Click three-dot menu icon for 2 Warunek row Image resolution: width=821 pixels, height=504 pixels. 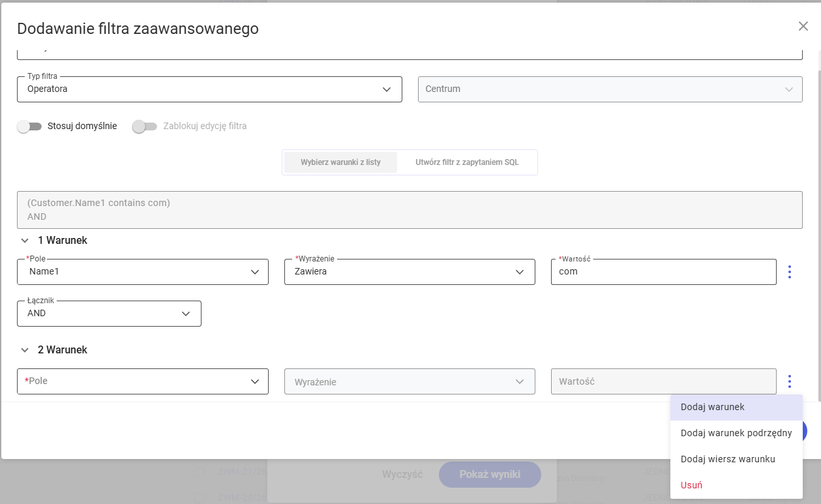pos(790,381)
